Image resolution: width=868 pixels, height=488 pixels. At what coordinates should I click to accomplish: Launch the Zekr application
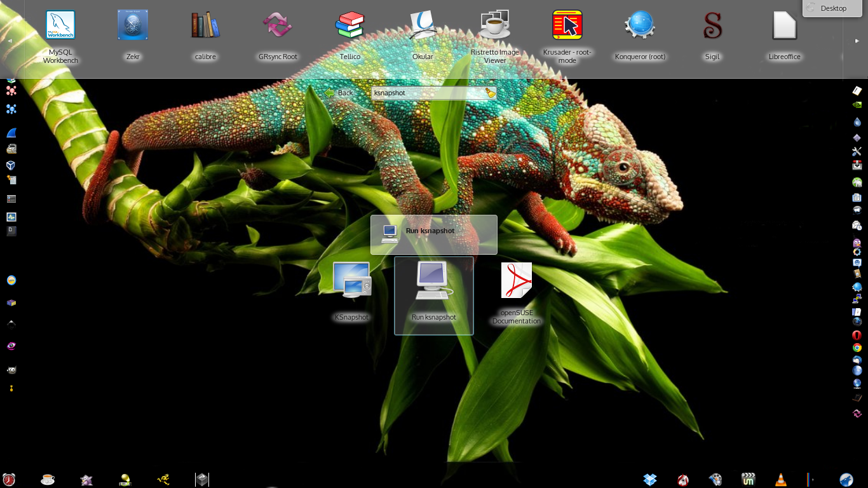pyautogui.click(x=133, y=25)
